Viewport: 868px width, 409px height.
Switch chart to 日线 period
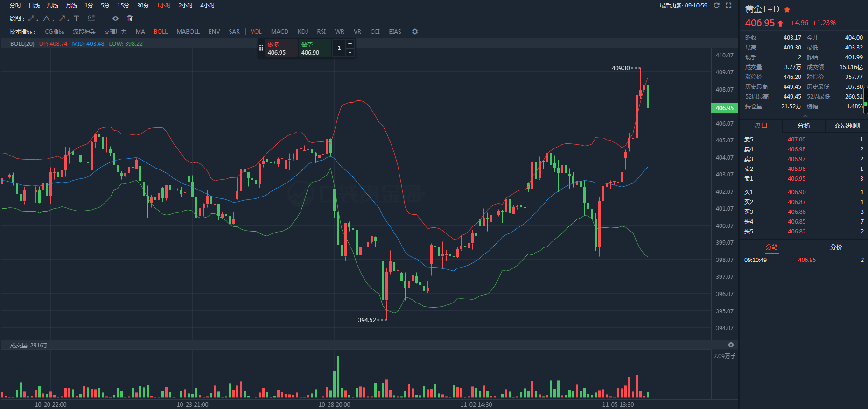coord(34,6)
